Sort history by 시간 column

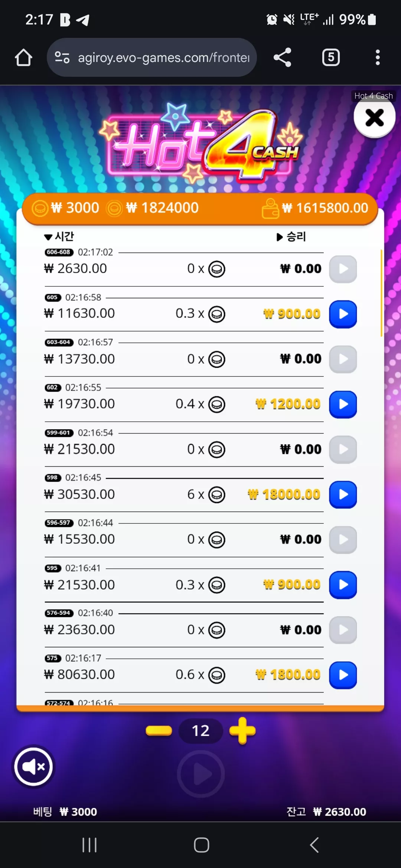click(59, 236)
